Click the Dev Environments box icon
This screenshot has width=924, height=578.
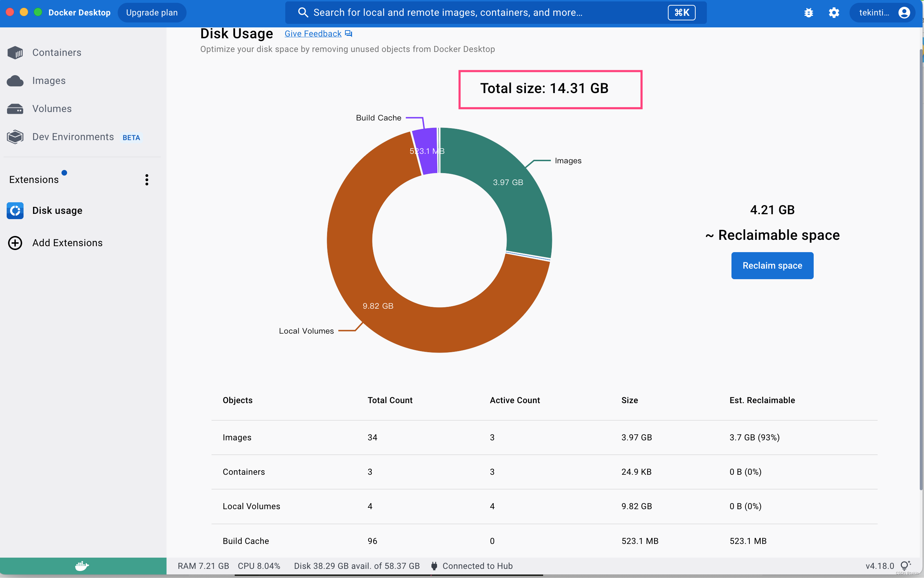click(x=15, y=137)
